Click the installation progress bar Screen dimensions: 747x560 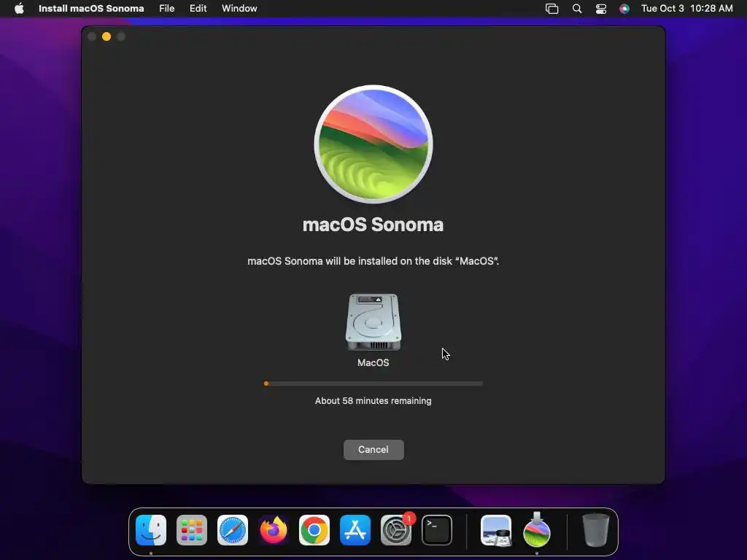click(373, 384)
